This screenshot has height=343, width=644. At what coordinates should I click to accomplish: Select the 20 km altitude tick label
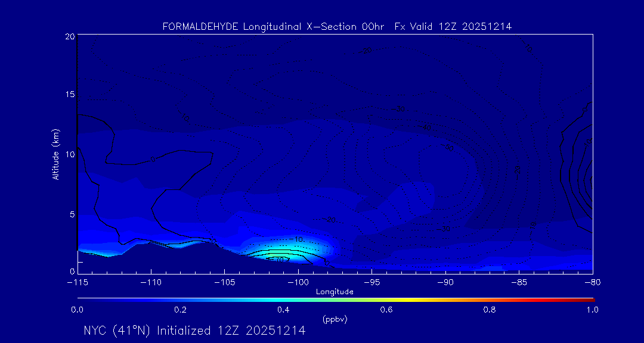click(69, 36)
